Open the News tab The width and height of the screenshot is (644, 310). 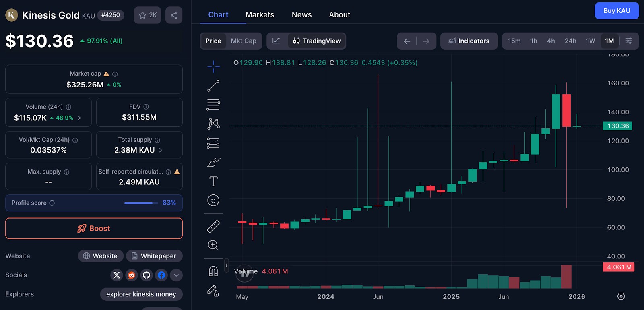point(301,15)
